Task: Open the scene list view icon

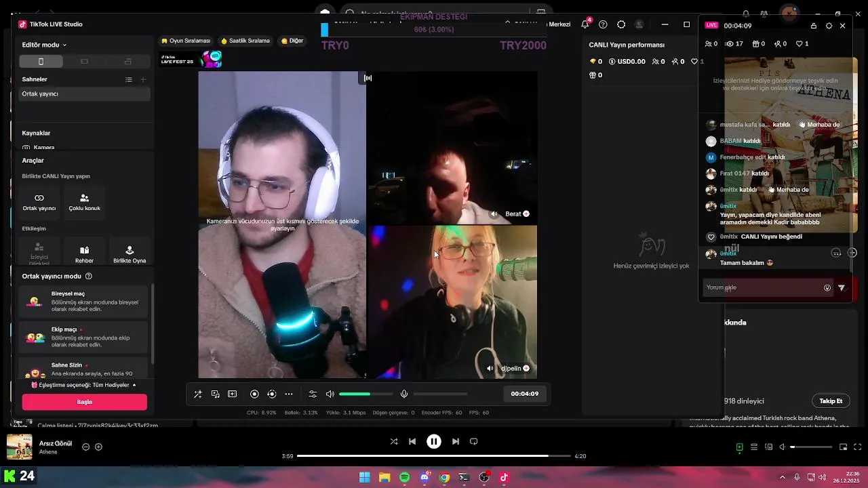Action: tap(129, 79)
